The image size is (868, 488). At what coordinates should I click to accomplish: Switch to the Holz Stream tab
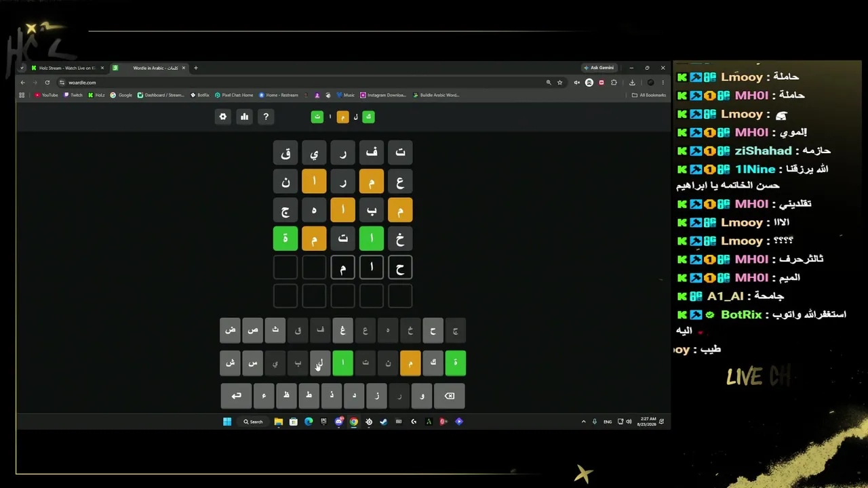67,68
